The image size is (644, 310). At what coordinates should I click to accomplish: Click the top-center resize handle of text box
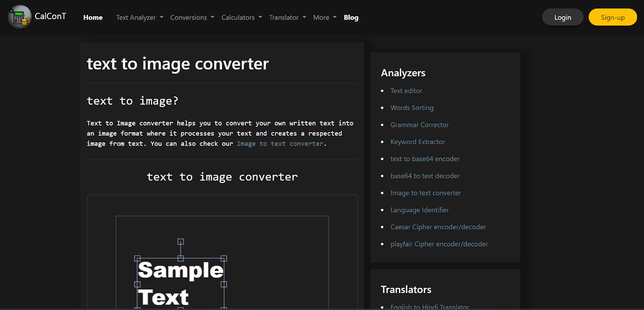coord(181,258)
